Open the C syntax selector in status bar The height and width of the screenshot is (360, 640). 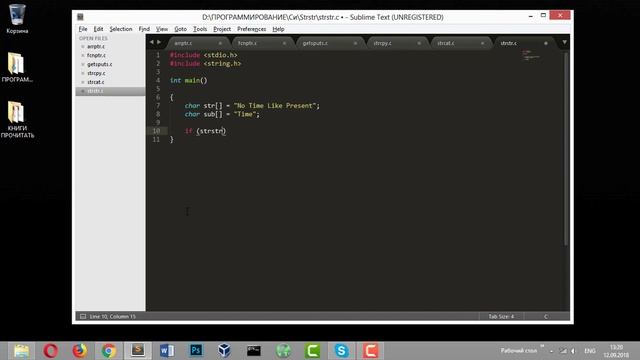(x=546, y=316)
